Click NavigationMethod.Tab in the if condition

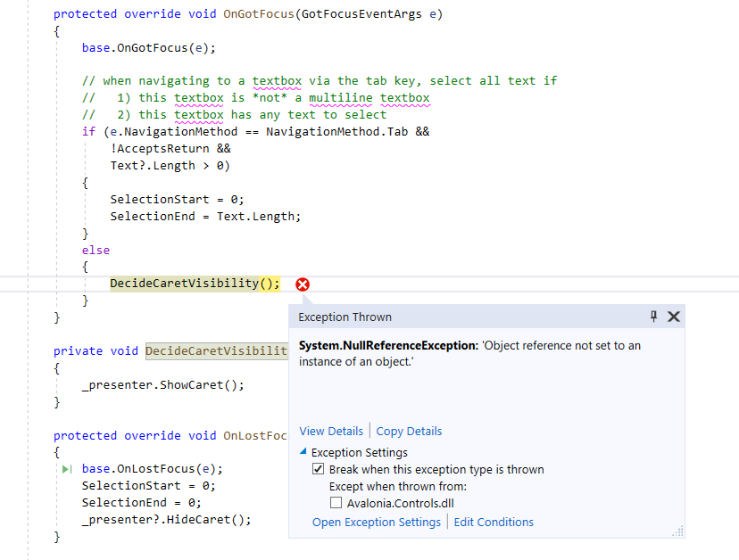click(337, 131)
